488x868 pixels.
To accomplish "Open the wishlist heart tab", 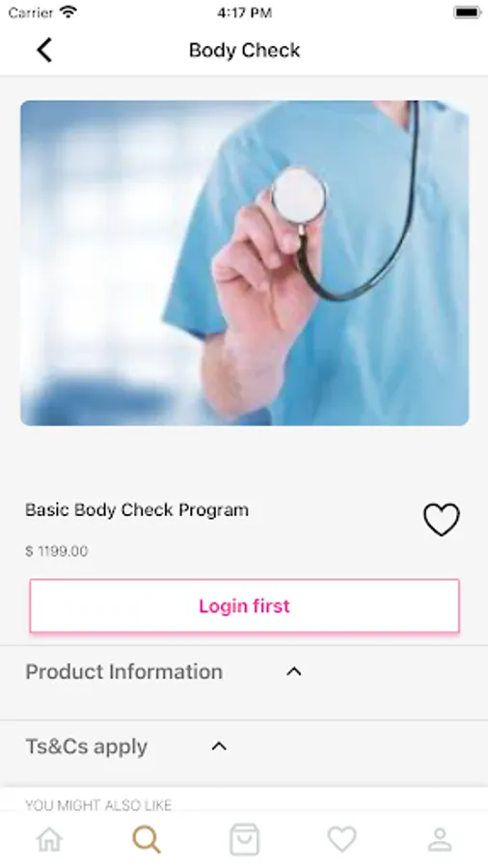I will (x=342, y=839).
